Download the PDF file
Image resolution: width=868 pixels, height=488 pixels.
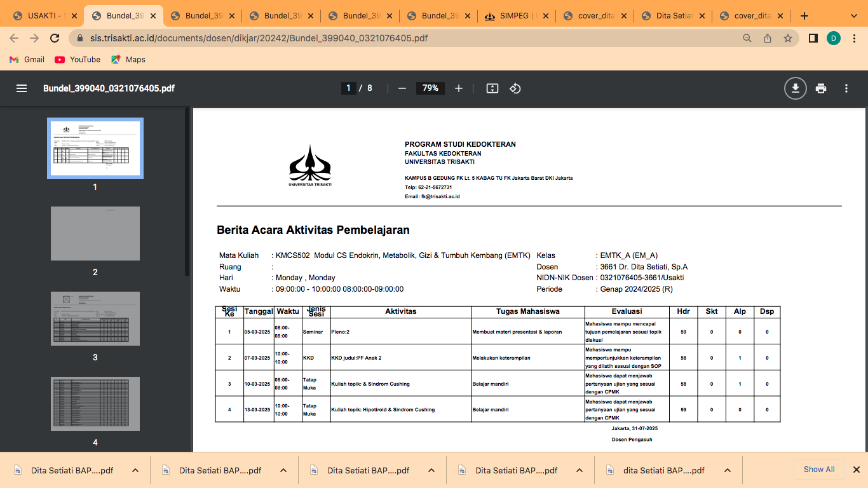click(x=795, y=88)
